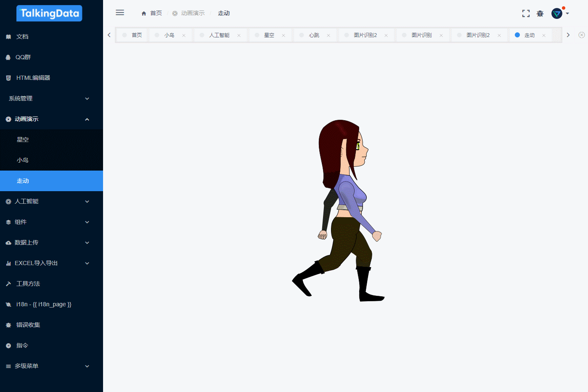Open the bug report icon in the header
Image resolution: width=588 pixels, height=392 pixels.
[x=540, y=13]
